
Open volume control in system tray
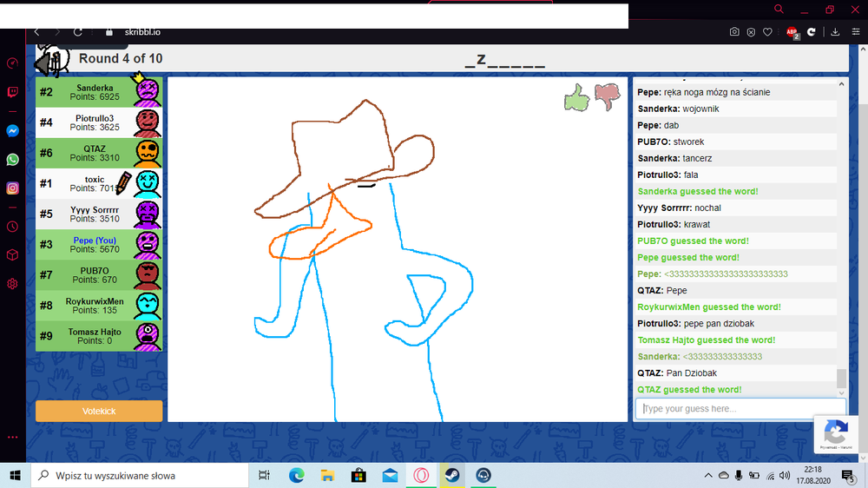coord(785,475)
